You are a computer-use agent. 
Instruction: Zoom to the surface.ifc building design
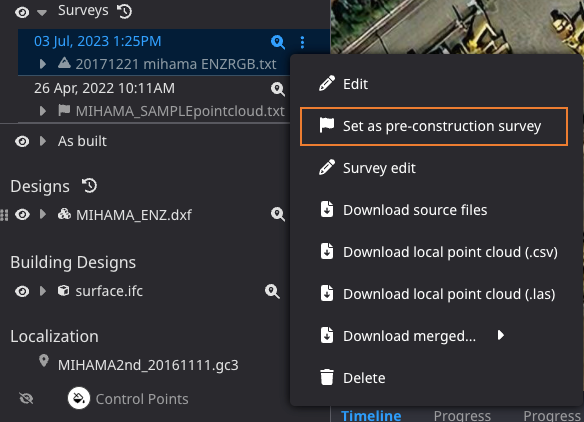pyautogui.click(x=272, y=291)
